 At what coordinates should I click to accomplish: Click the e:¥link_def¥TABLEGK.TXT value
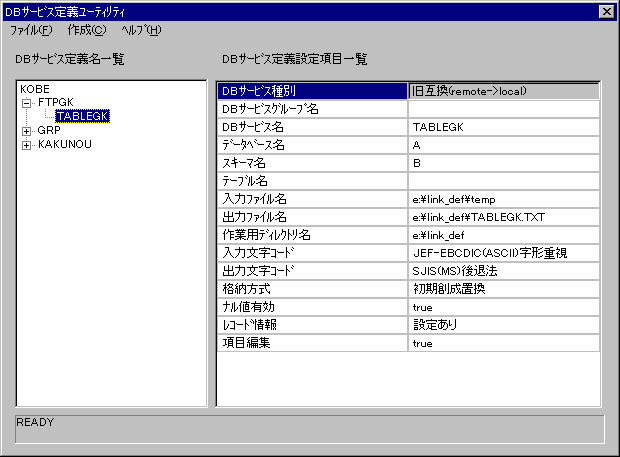(504, 217)
